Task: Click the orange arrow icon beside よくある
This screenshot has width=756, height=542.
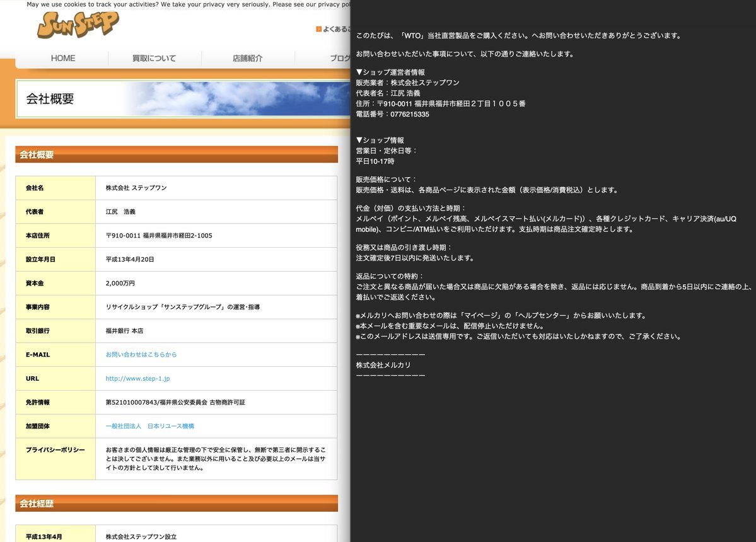Action: (318, 29)
